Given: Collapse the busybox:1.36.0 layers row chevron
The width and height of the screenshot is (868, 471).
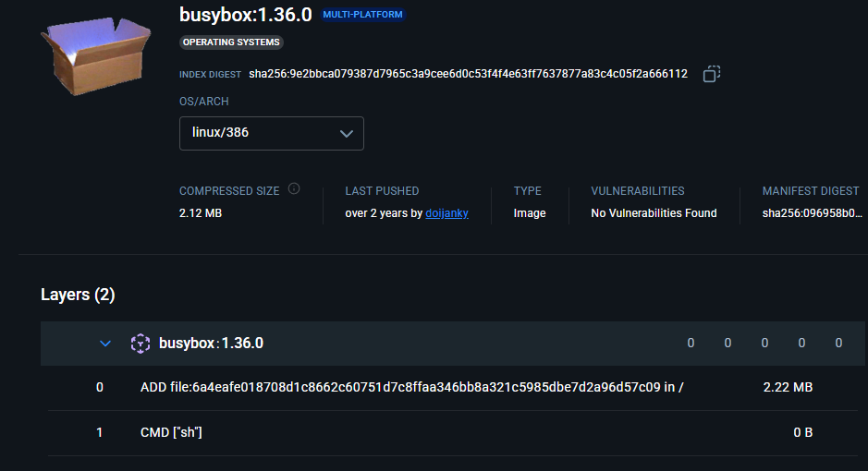Looking at the screenshot, I should click(x=105, y=344).
